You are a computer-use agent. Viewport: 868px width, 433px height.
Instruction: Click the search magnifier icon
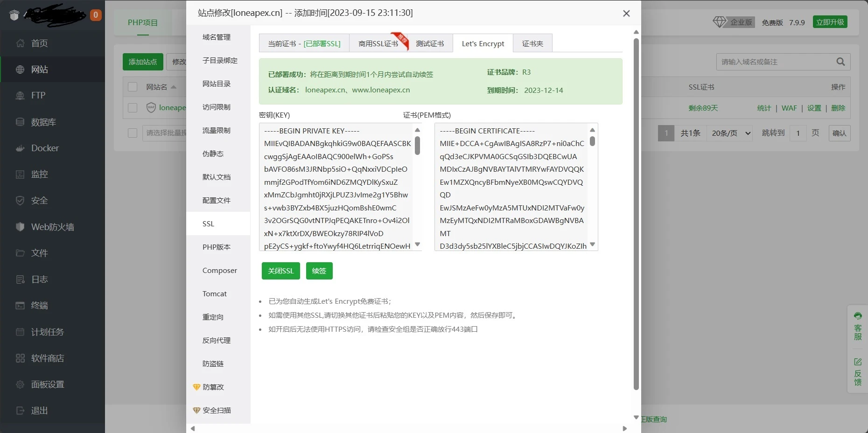pos(840,62)
